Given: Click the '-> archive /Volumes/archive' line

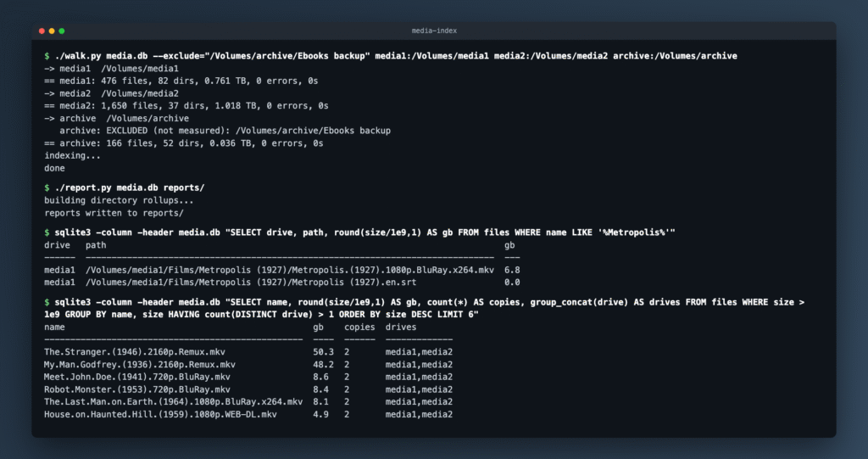Looking at the screenshot, I should [x=117, y=119].
